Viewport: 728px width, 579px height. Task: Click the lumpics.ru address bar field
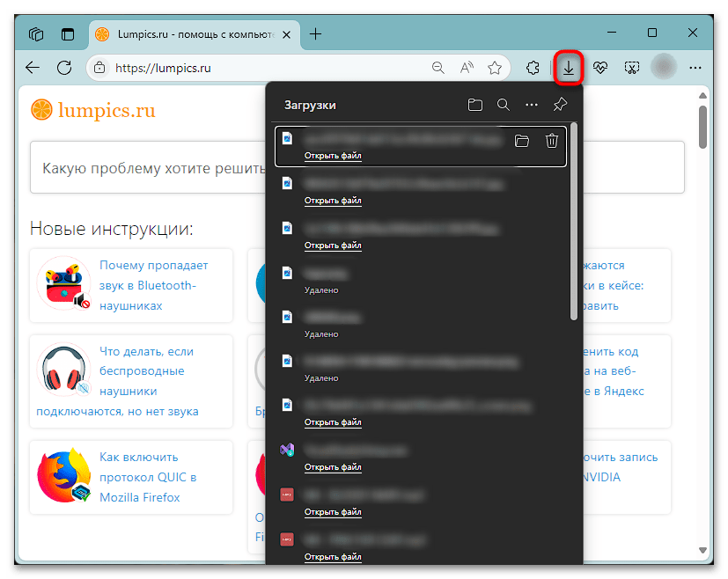tap(264, 68)
